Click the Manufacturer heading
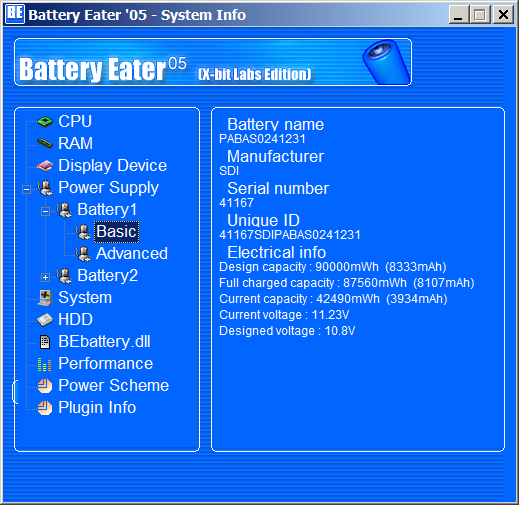The height and width of the screenshot is (505, 519). 276,157
